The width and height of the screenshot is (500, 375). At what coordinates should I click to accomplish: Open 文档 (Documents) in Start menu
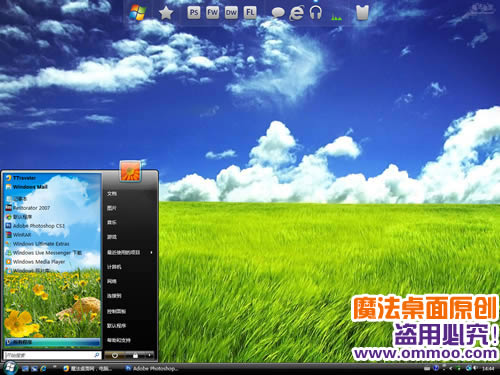click(x=112, y=193)
